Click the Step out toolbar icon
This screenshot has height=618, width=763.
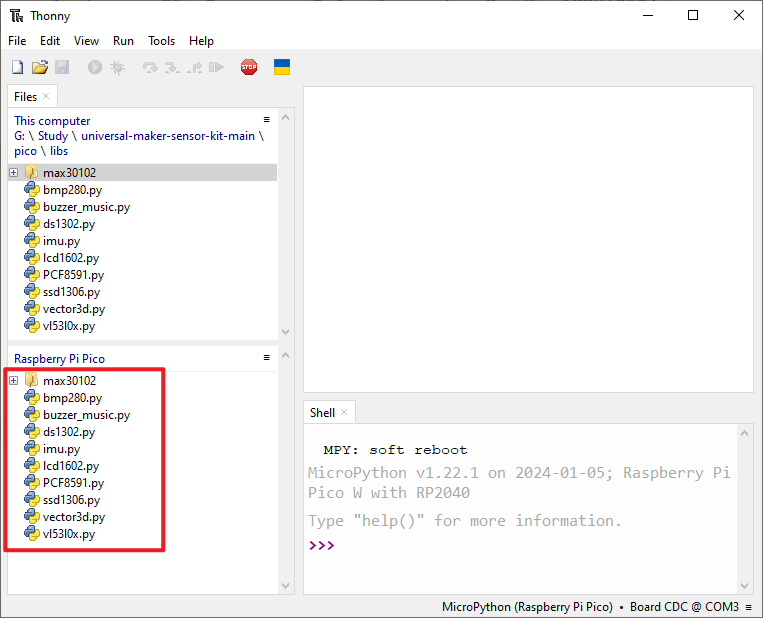tap(195, 67)
